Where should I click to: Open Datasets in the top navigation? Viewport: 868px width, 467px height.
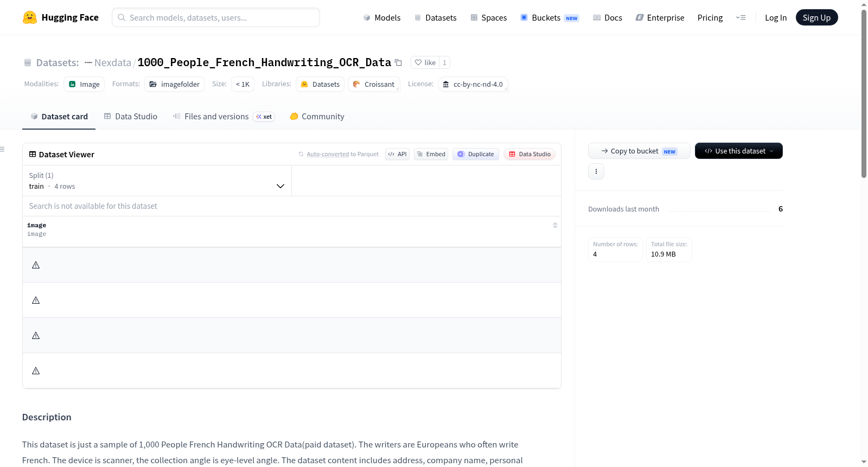pyautogui.click(x=435, y=17)
